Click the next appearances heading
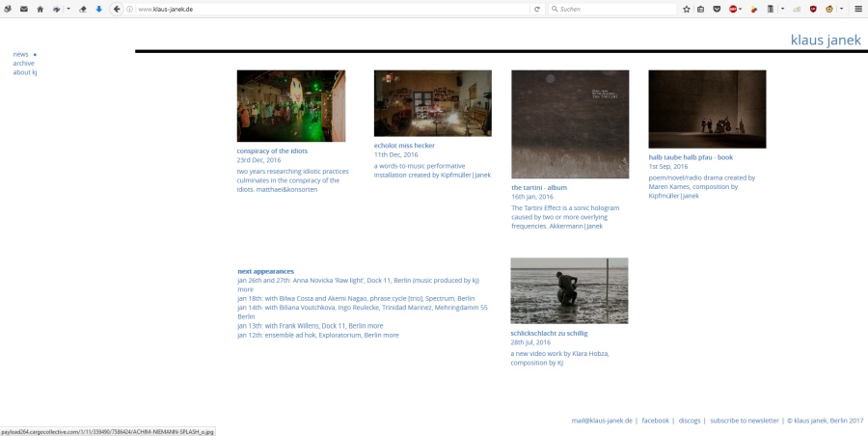This screenshot has width=868, height=436. tap(266, 271)
